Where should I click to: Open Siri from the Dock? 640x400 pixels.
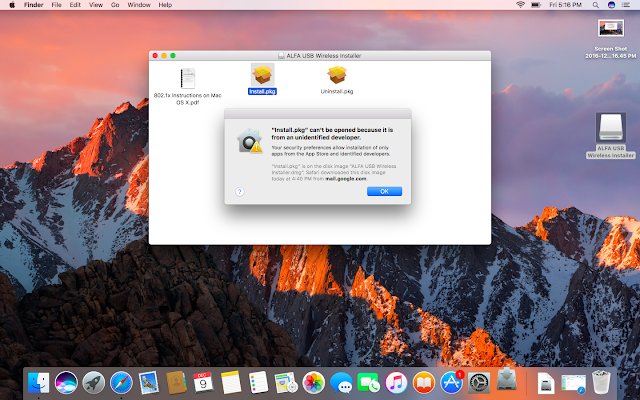click(x=67, y=381)
